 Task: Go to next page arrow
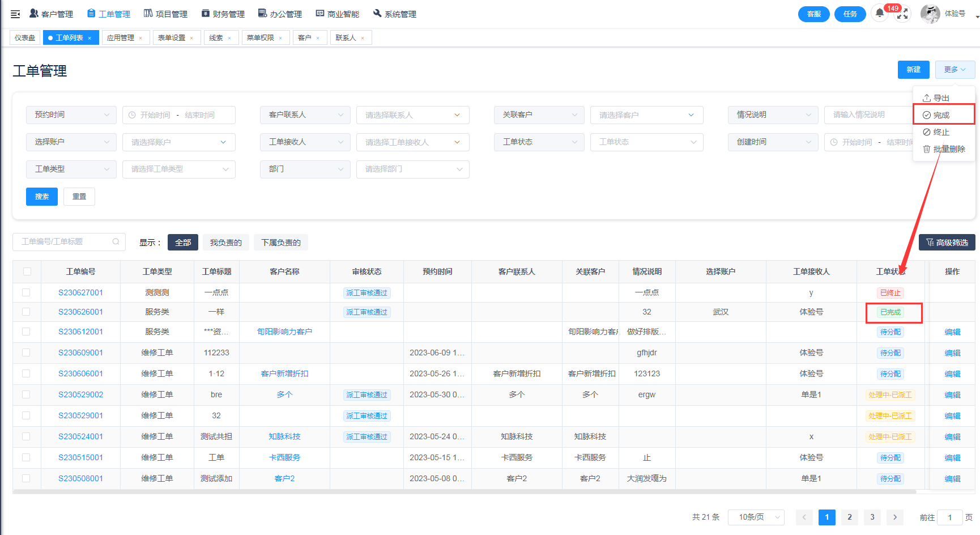click(894, 517)
